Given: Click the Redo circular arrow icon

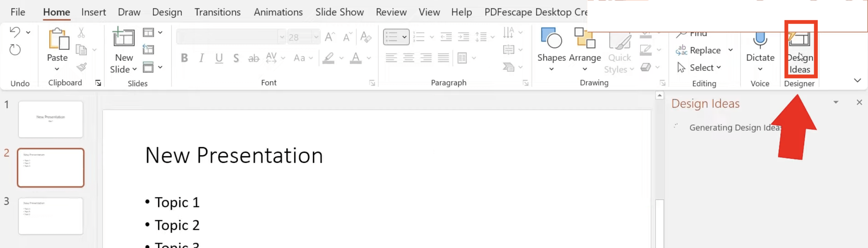Looking at the screenshot, I should (15, 50).
